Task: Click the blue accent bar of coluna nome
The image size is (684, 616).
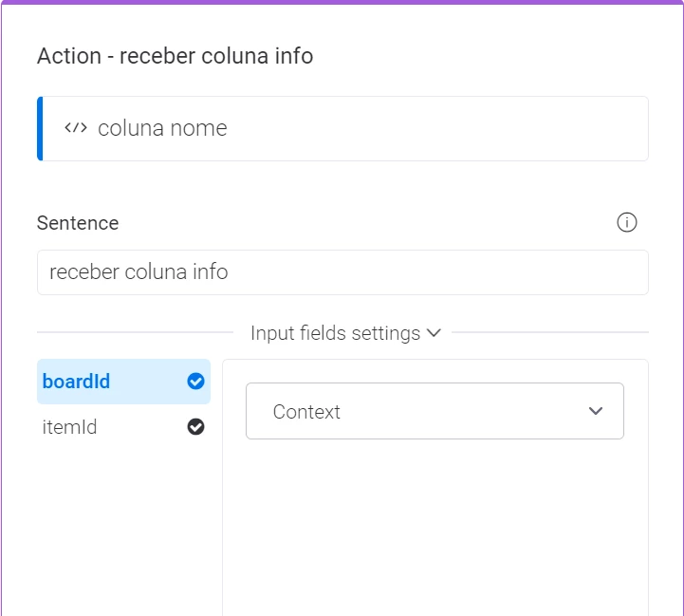Action: pyautogui.click(x=40, y=128)
